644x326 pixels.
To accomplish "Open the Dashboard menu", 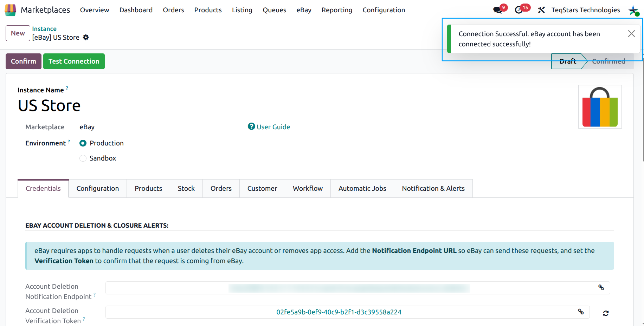I will pos(136,10).
